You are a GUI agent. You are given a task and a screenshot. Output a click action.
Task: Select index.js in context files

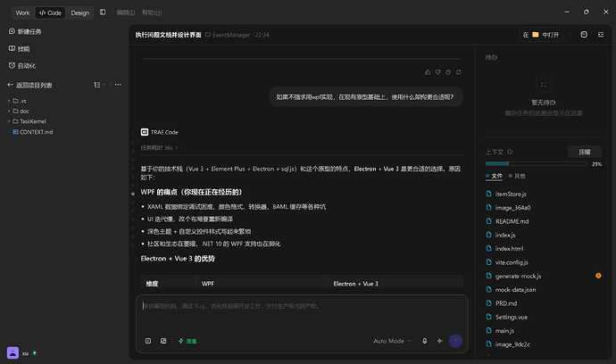pos(505,235)
